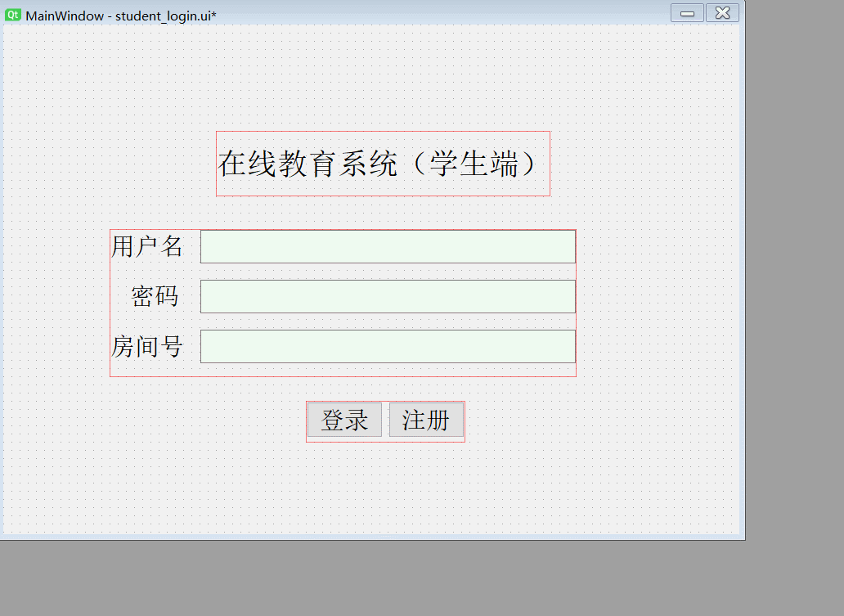Click the Qt icon in title bar
This screenshot has width=844, height=616.
pyautogui.click(x=12, y=15)
